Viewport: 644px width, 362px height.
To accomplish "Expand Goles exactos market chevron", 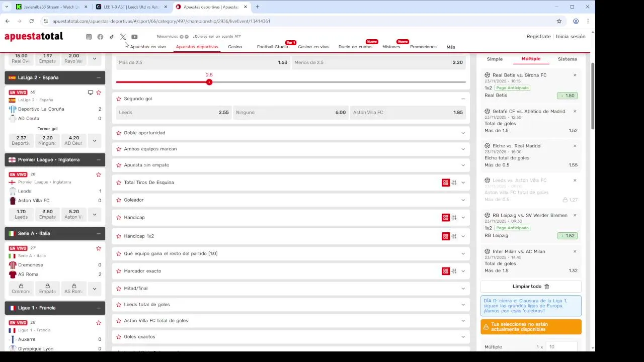I will pos(463,337).
